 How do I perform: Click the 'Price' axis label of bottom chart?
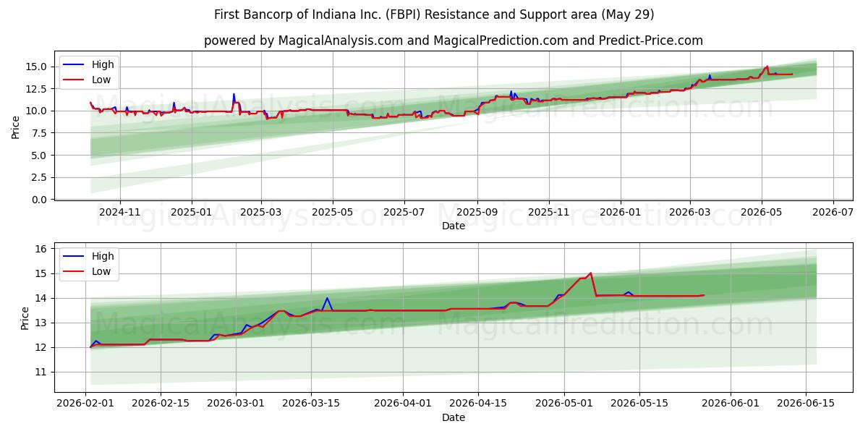(26, 318)
